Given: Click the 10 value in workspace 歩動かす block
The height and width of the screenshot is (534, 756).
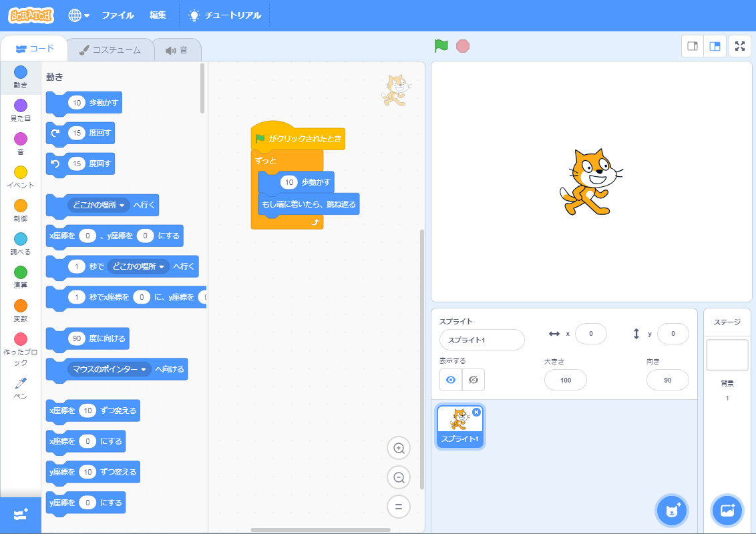Looking at the screenshot, I should [x=289, y=182].
